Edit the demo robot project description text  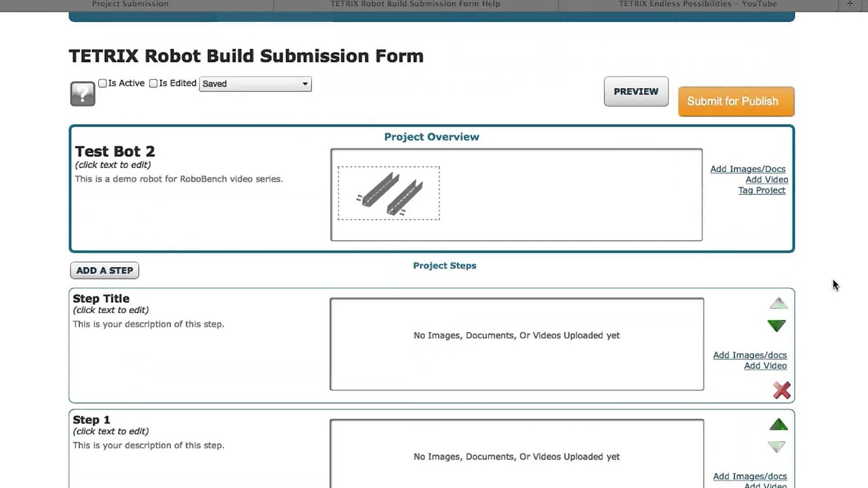point(179,179)
